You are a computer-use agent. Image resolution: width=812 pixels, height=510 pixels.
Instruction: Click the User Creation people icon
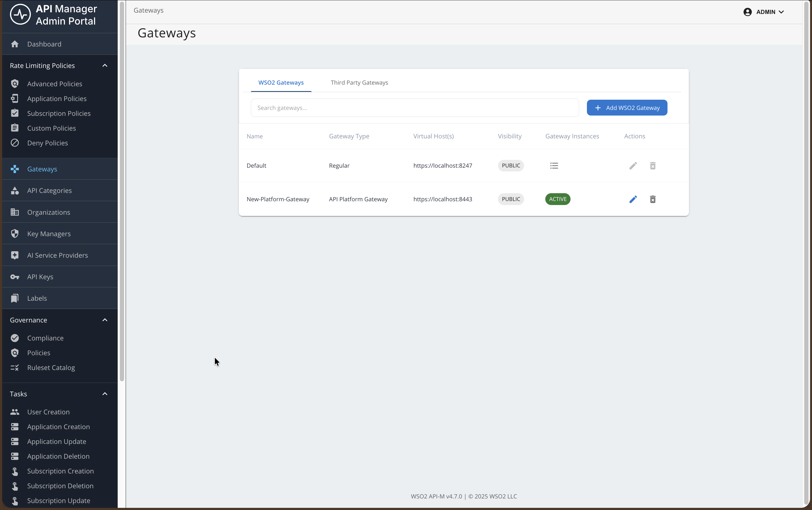[x=15, y=412]
